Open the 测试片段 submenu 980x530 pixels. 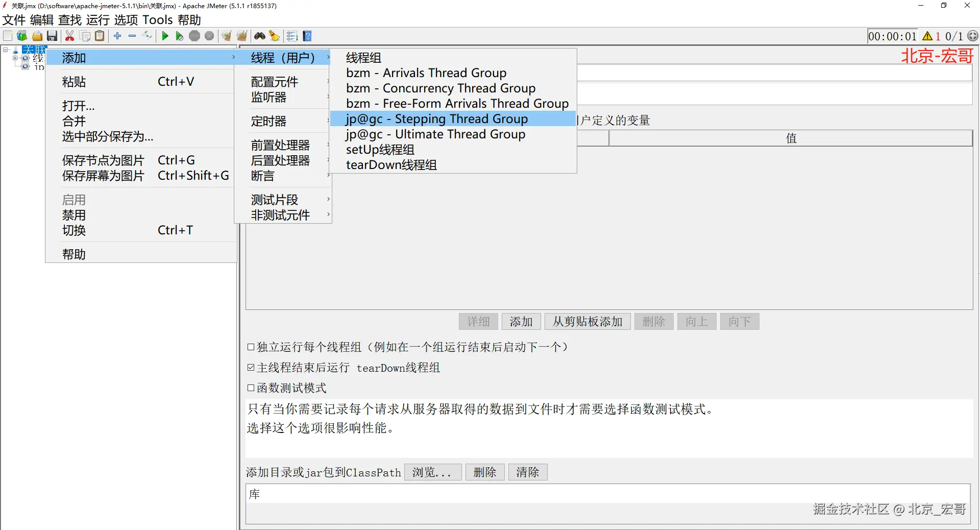(283, 200)
